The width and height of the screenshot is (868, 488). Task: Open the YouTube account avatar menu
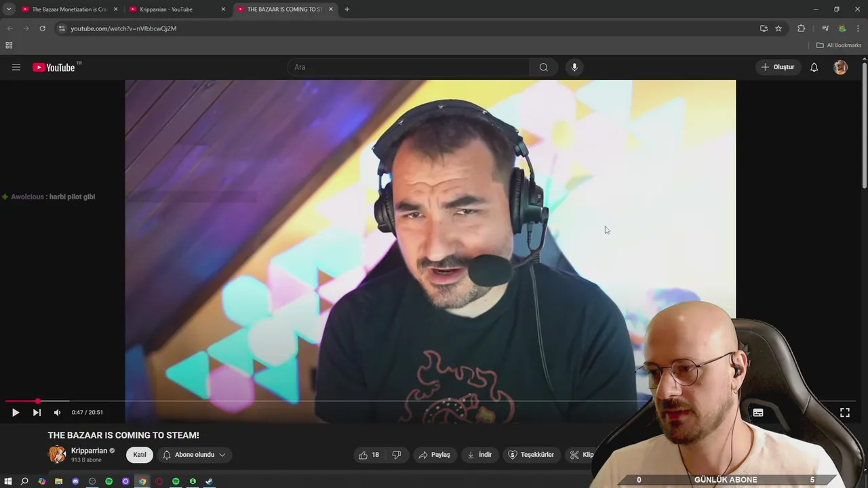tap(840, 67)
